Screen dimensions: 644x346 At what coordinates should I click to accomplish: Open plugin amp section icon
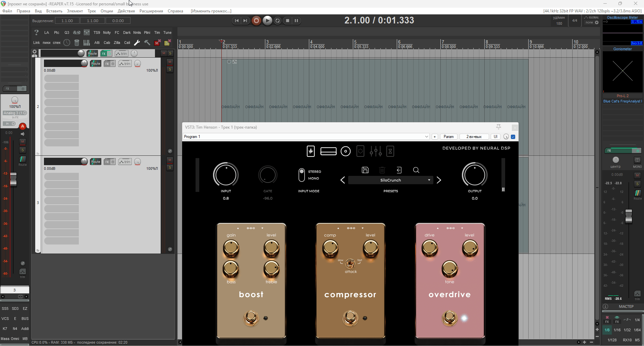click(328, 151)
